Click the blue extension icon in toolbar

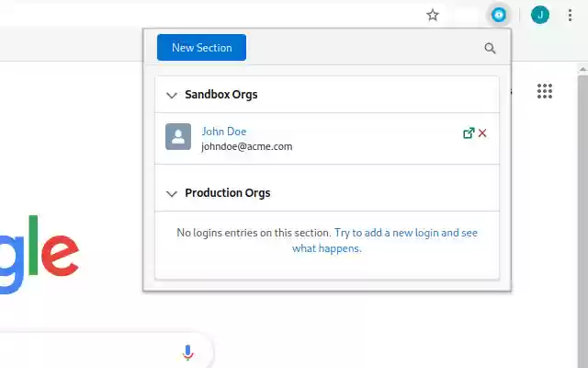[499, 15]
